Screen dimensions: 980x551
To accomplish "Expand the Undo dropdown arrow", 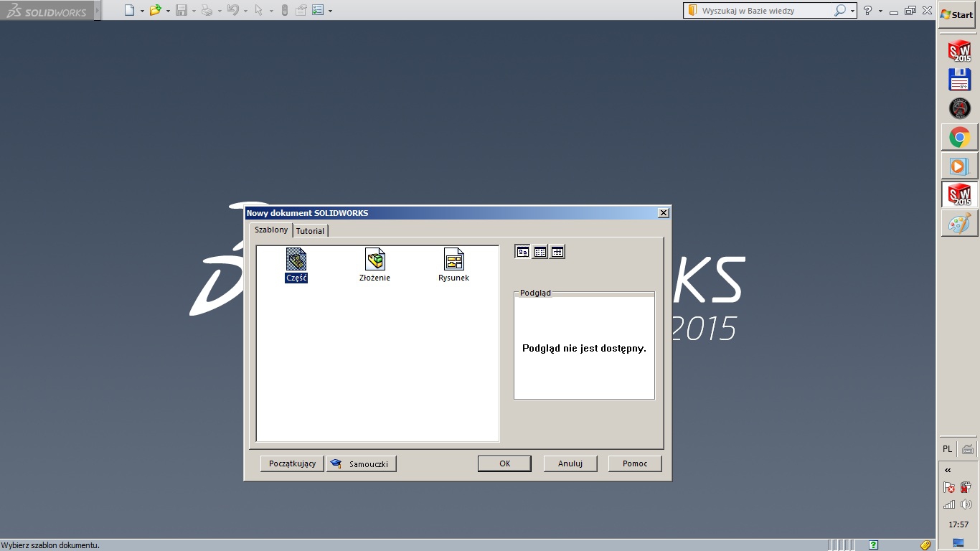I will (x=245, y=11).
